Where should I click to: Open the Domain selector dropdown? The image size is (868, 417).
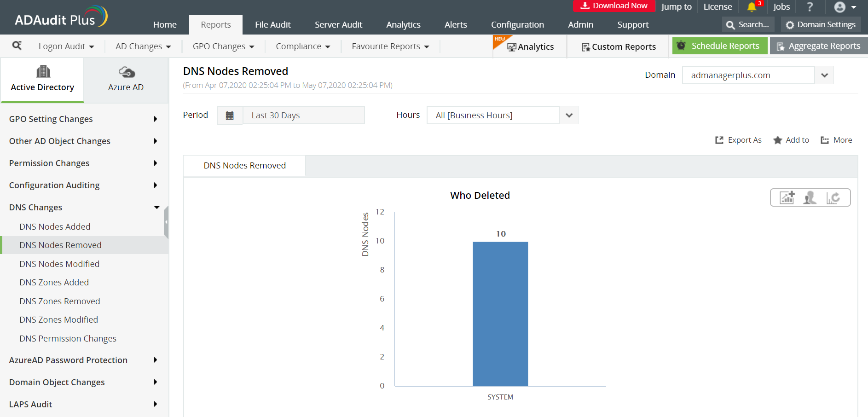click(824, 75)
